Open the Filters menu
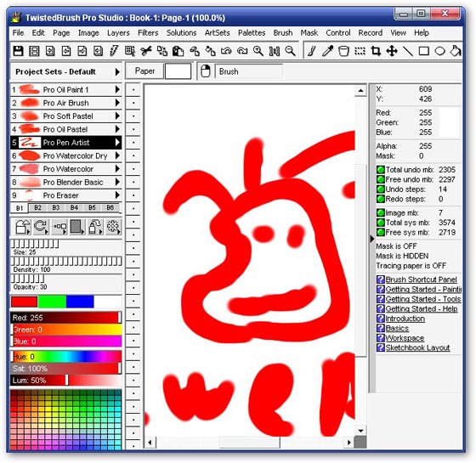This screenshot has height=463, width=476. (x=148, y=33)
